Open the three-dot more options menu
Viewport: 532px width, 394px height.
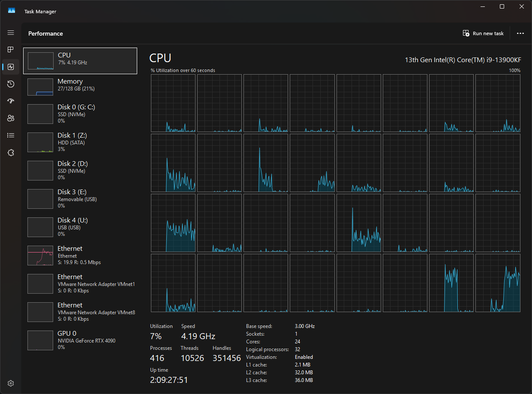click(x=520, y=33)
